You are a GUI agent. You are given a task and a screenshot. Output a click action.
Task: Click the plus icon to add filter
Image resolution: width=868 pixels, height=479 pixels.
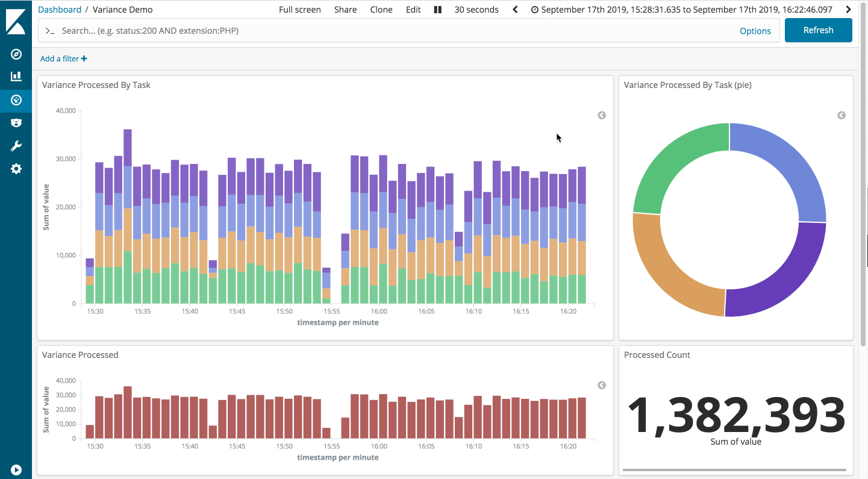[x=84, y=58]
